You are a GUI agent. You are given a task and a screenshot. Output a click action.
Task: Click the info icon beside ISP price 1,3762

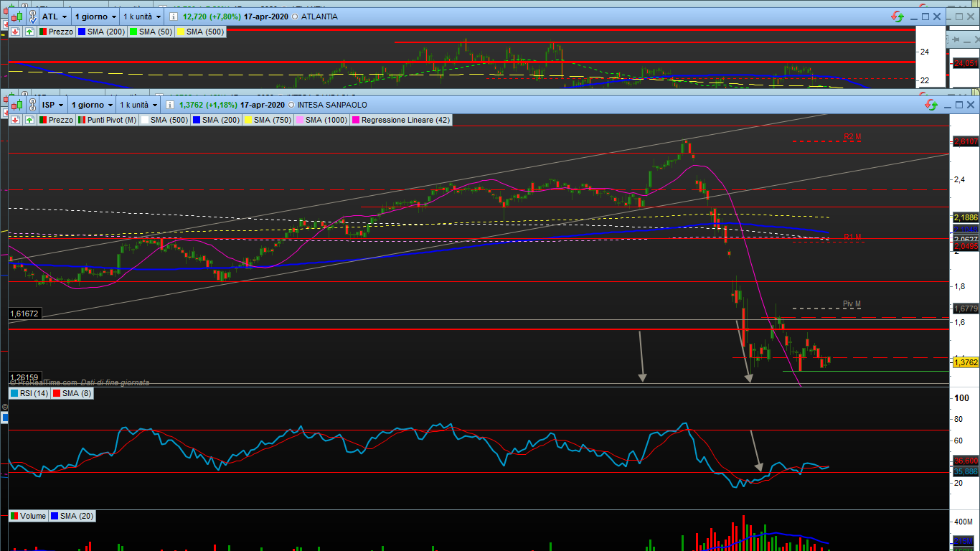click(x=170, y=105)
